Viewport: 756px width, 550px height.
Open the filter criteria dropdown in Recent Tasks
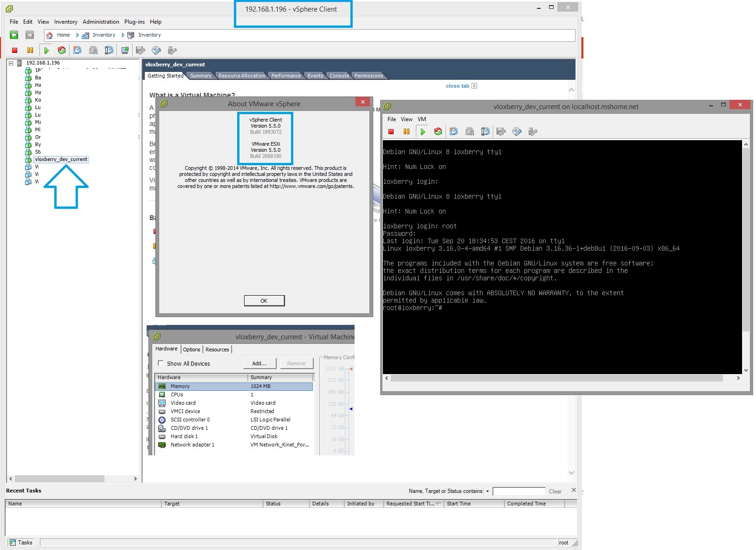[487, 491]
